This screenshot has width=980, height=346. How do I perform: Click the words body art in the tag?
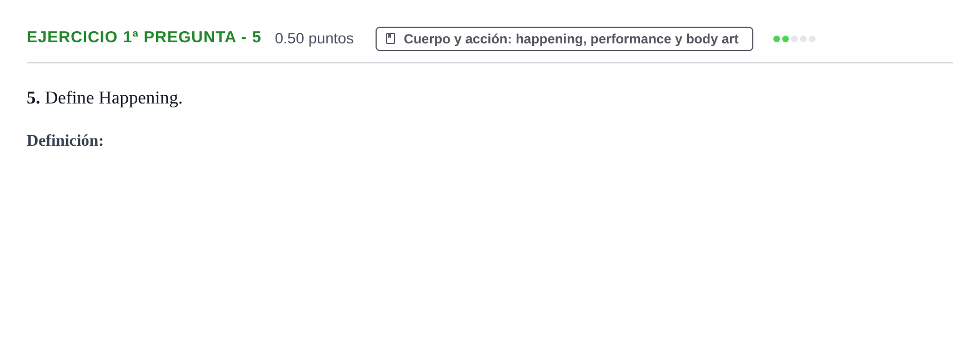point(712,39)
